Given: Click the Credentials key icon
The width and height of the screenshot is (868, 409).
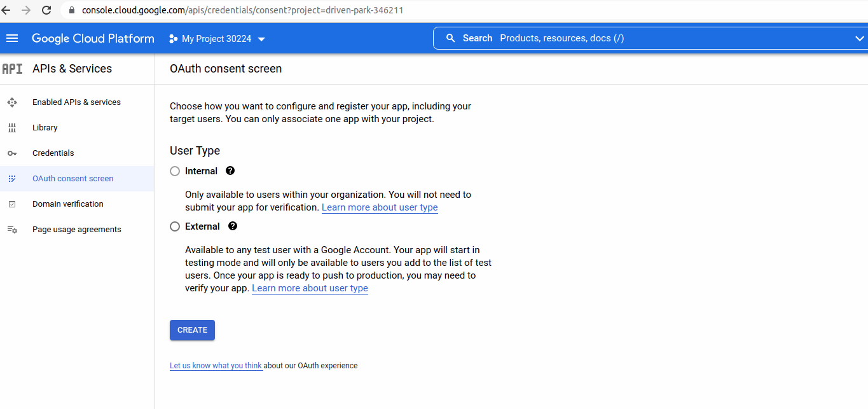Looking at the screenshot, I should [12, 153].
